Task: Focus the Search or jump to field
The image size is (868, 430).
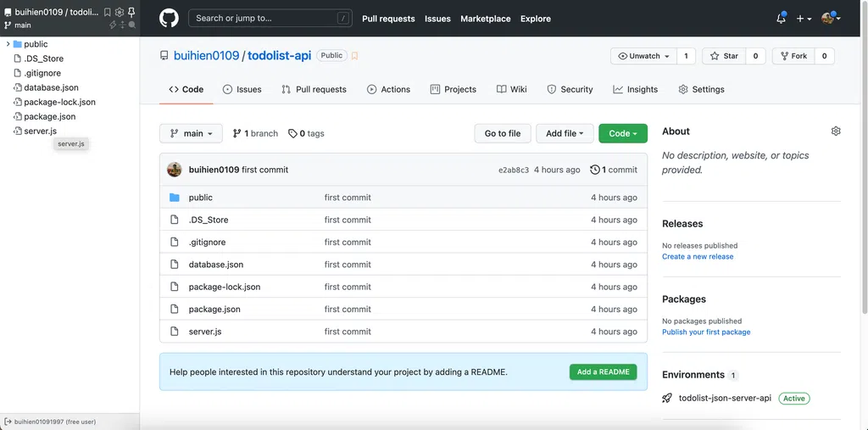Action: pos(270,19)
